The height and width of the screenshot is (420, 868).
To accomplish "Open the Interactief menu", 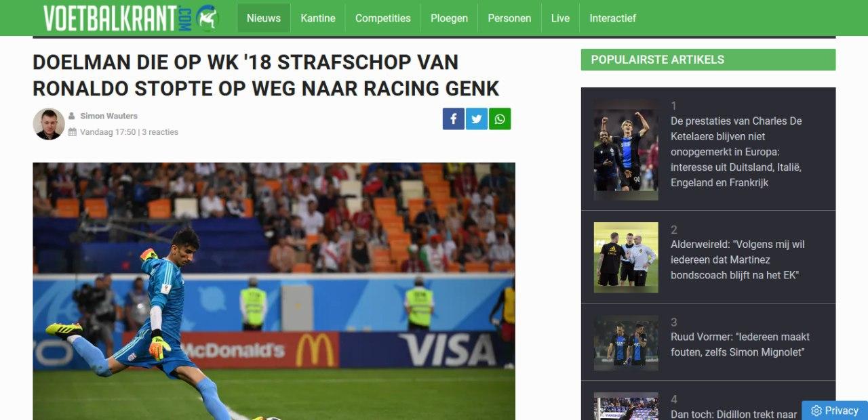I will 613,18.
